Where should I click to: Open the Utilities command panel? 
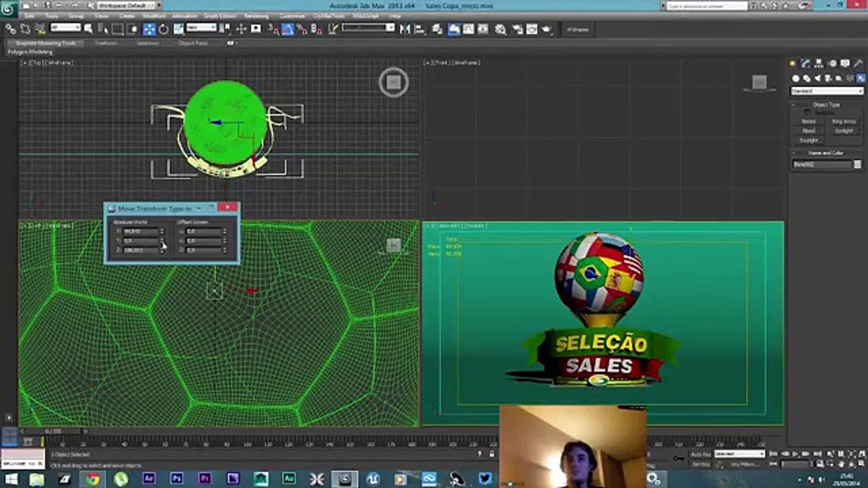tap(858, 64)
